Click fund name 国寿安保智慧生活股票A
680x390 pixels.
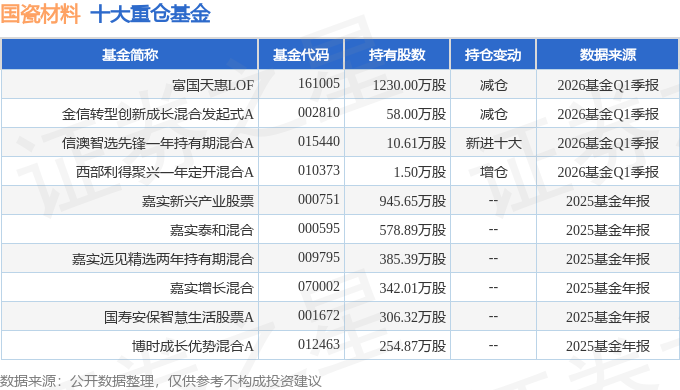[179, 317]
